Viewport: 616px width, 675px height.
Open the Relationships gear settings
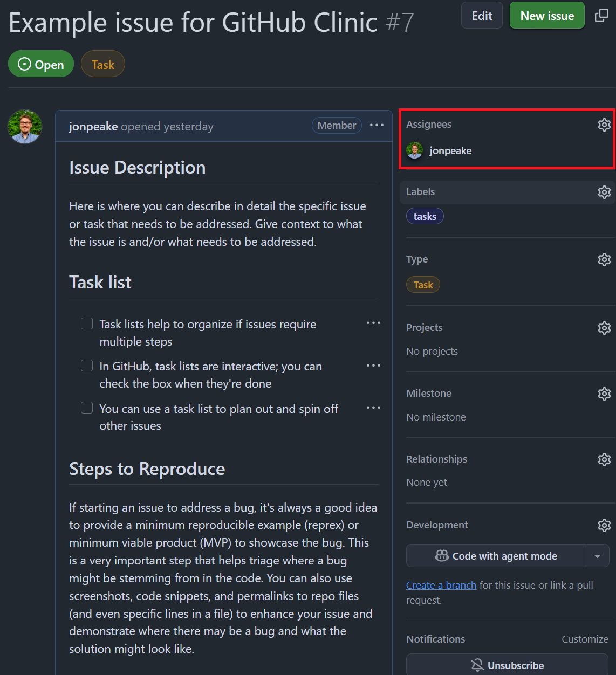tap(604, 459)
